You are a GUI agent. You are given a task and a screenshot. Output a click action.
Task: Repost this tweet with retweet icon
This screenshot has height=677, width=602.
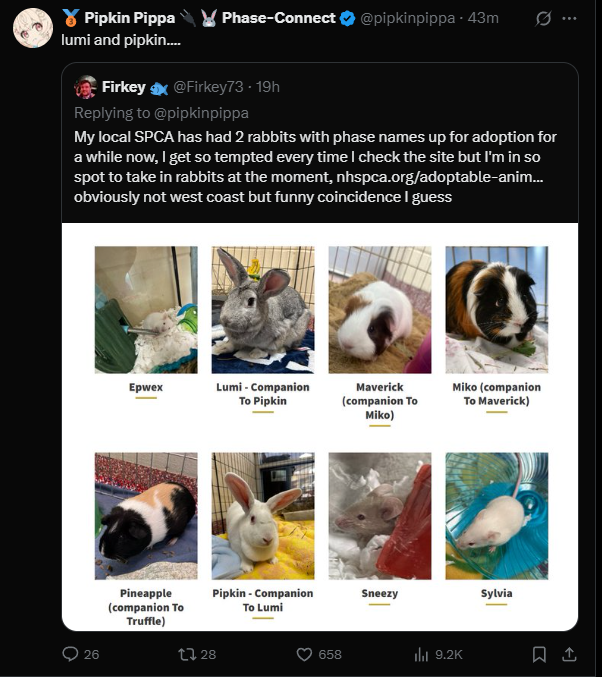click(185, 654)
